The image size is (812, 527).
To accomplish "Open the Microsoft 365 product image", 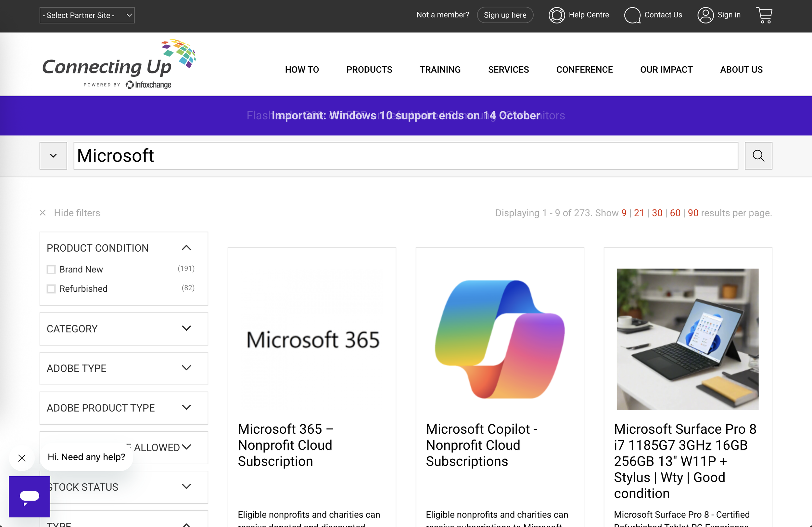I will [312, 339].
